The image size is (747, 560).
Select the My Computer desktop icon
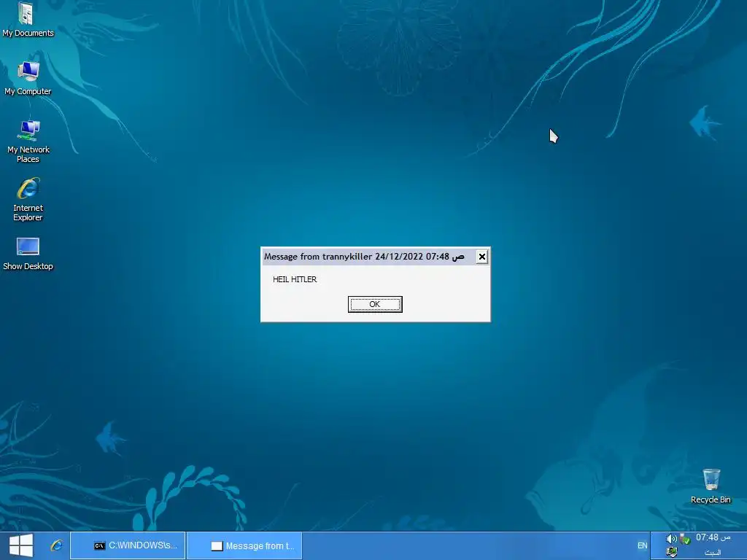pyautogui.click(x=28, y=78)
